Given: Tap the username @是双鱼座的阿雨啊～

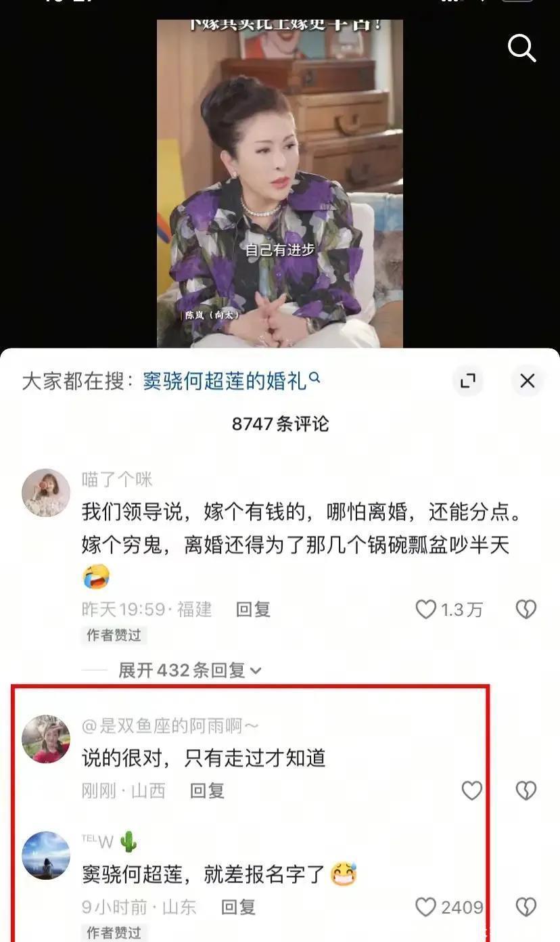Looking at the screenshot, I should [170, 726].
